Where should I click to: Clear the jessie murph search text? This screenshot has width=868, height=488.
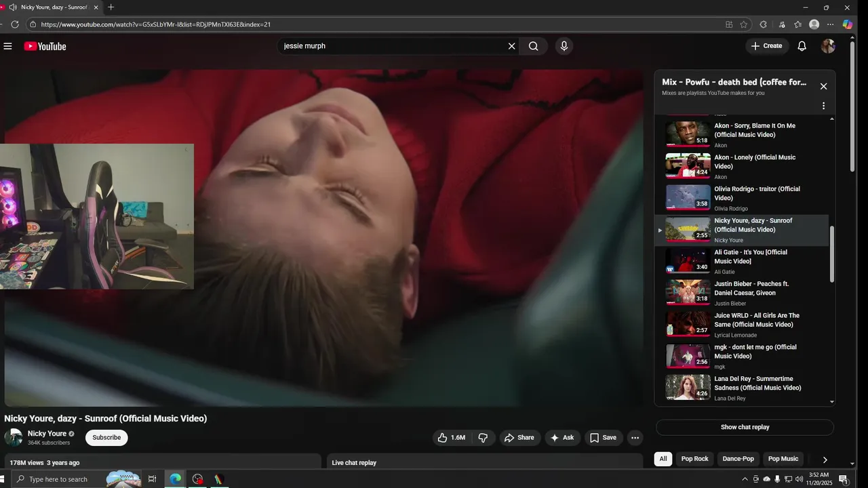pyautogui.click(x=512, y=46)
